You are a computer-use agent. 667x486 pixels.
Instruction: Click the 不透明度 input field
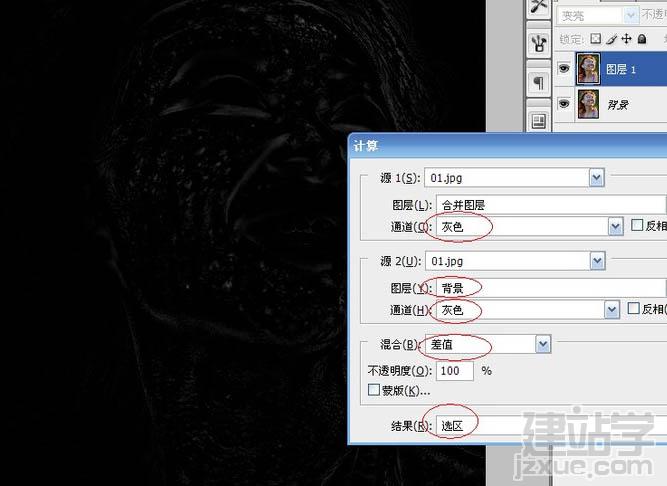(x=454, y=371)
